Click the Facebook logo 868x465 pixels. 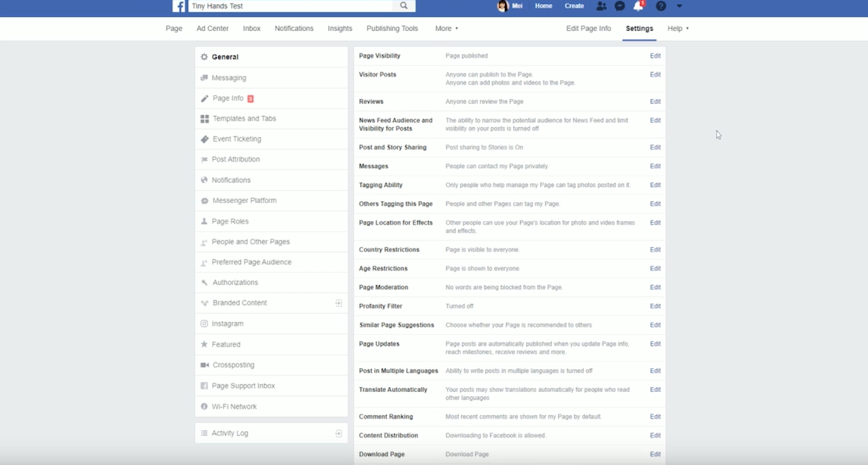coord(177,6)
